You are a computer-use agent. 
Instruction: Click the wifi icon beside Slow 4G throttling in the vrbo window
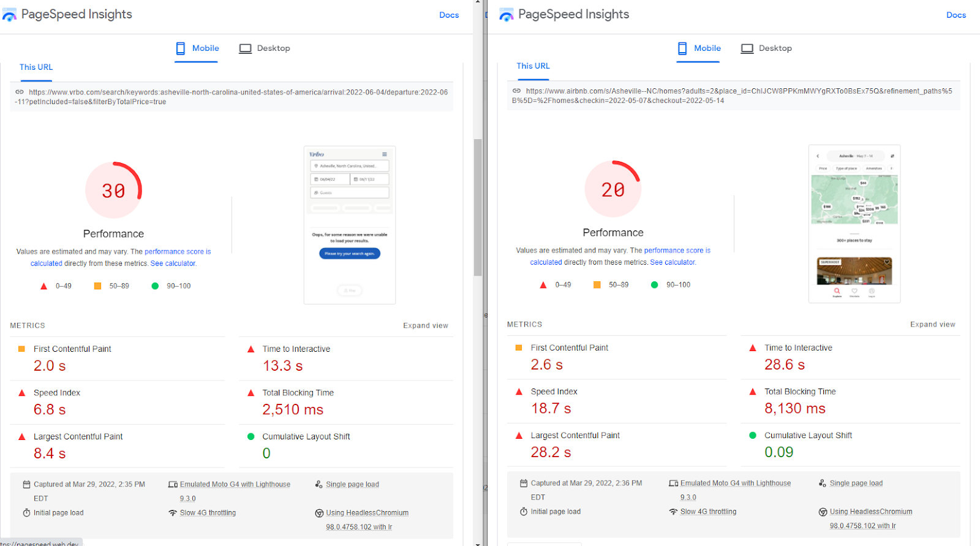click(x=173, y=513)
